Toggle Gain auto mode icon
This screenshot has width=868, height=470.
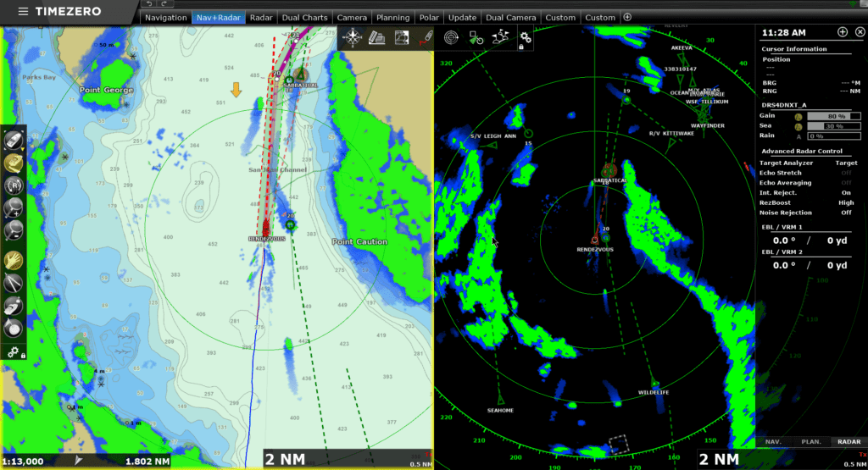click(798, 117)
